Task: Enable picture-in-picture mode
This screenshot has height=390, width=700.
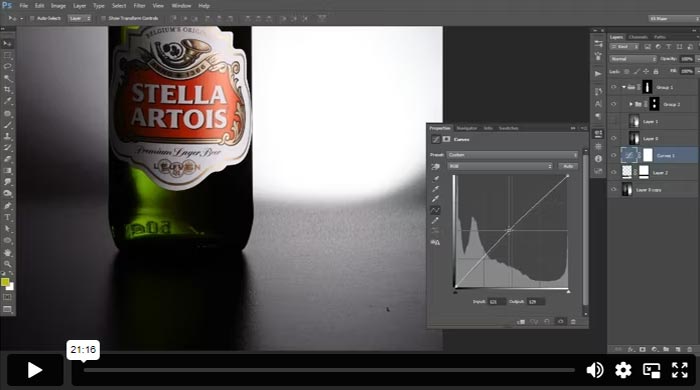Action: pyautogui.click(x=651, y=370)
